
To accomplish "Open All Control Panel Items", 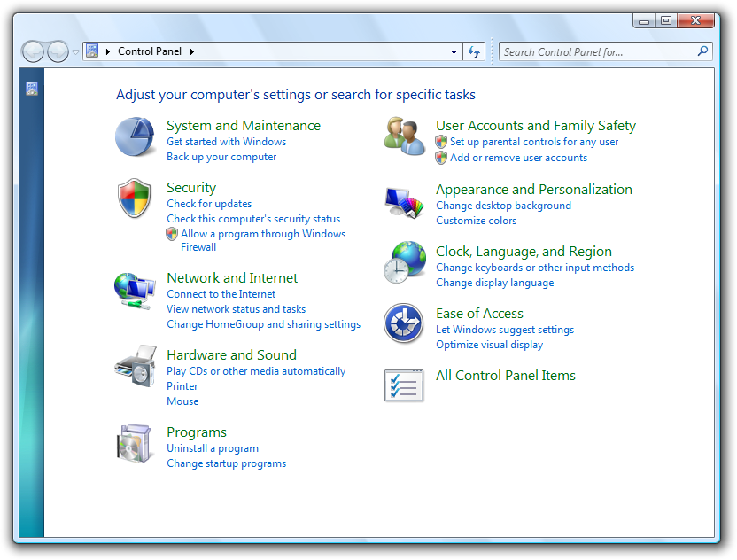I will tap(506, 376).
